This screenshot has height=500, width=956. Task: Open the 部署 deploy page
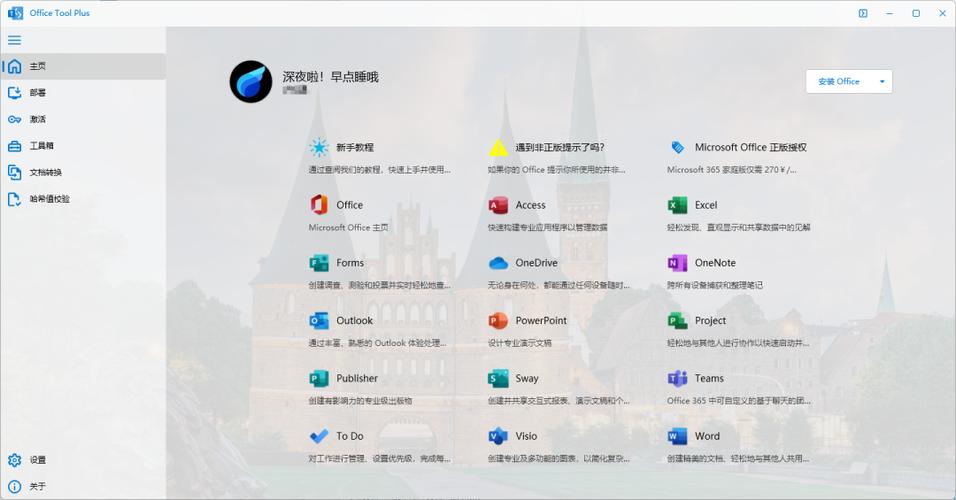(x=83, y=93)
